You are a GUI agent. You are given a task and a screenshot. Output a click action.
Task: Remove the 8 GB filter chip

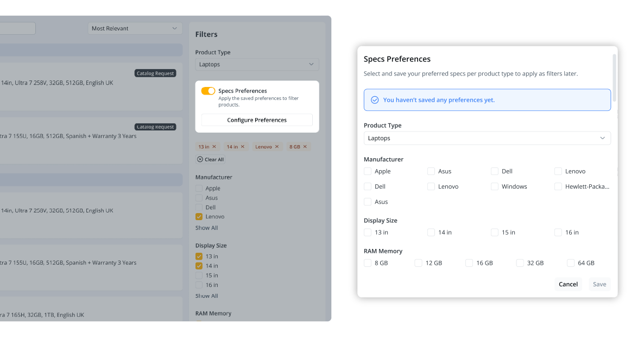[305, 147]
